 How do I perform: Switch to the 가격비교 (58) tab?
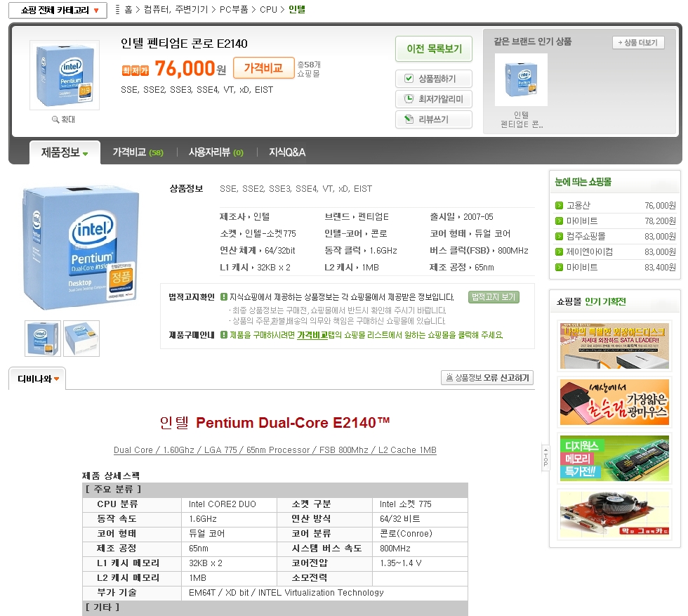[138, 152]
